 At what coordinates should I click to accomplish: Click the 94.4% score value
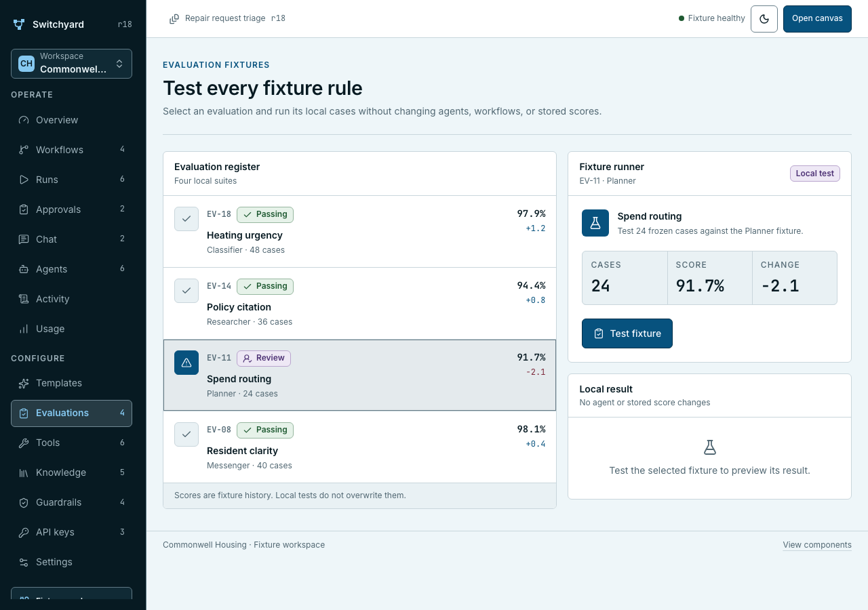tap(531, 285)
